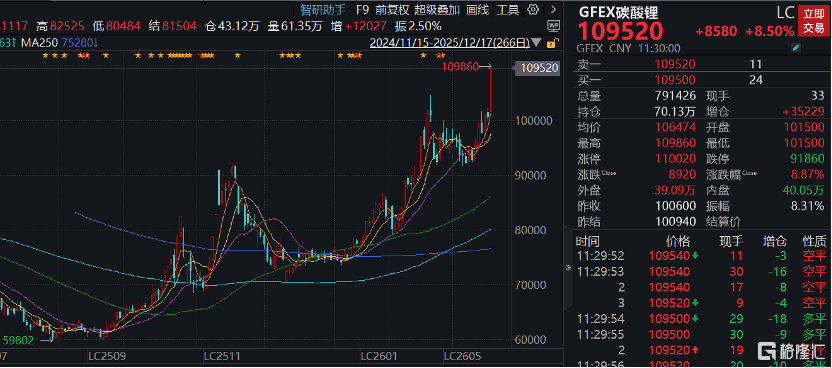The height and width of the screenshot is (368, 832).
Task: Click the 总量 value 791426
Action: click(674, 97)
